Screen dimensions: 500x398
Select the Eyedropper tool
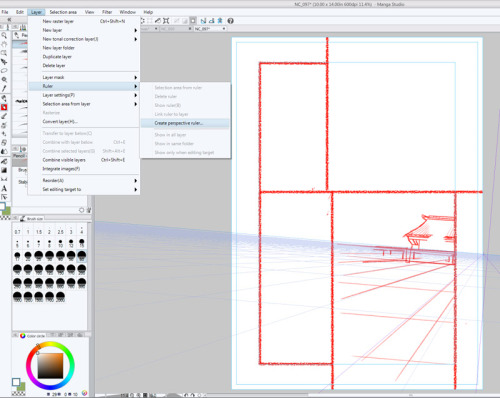coord(4,88)
